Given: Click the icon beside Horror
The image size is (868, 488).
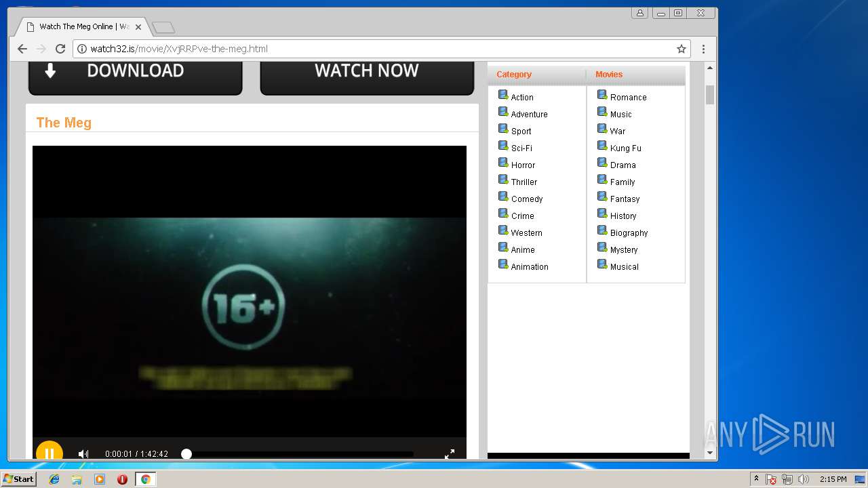Looking at the screenshot, I should (503, 163).
